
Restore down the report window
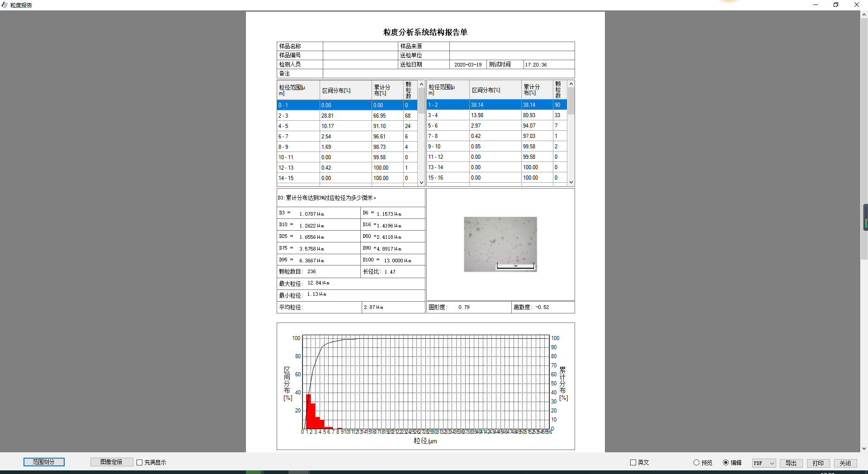point(836,5)
